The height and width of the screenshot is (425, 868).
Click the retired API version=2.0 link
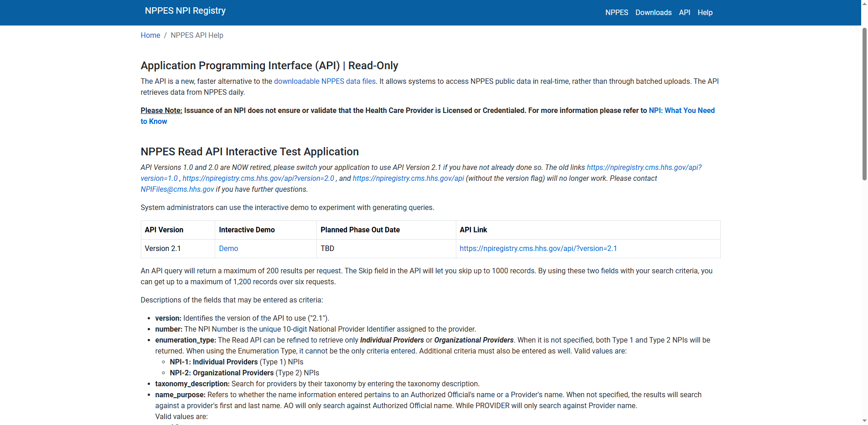258,178
